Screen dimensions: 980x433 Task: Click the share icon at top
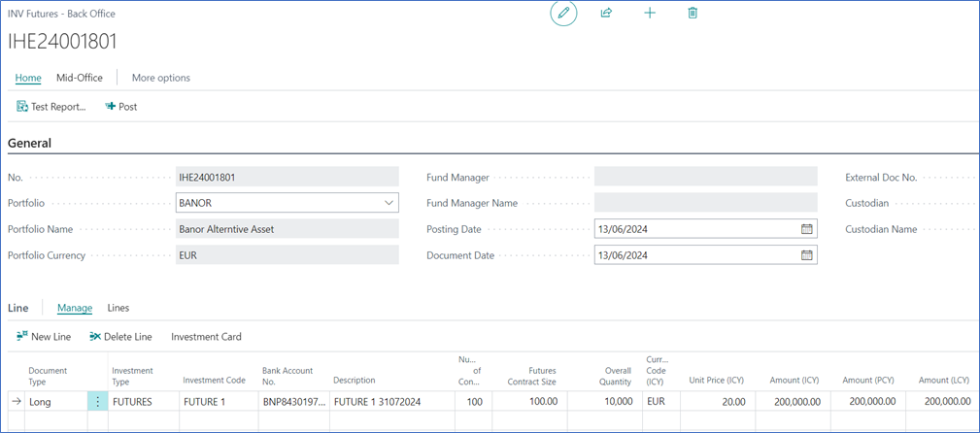click(606, 14)
